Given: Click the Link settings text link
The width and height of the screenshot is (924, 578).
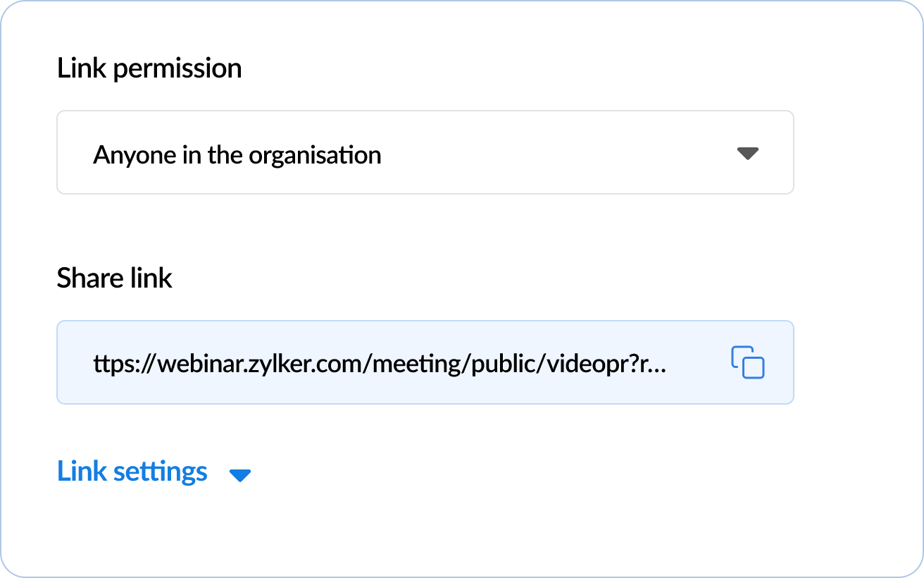Looking at the screenshot, I should coord(132,472).
